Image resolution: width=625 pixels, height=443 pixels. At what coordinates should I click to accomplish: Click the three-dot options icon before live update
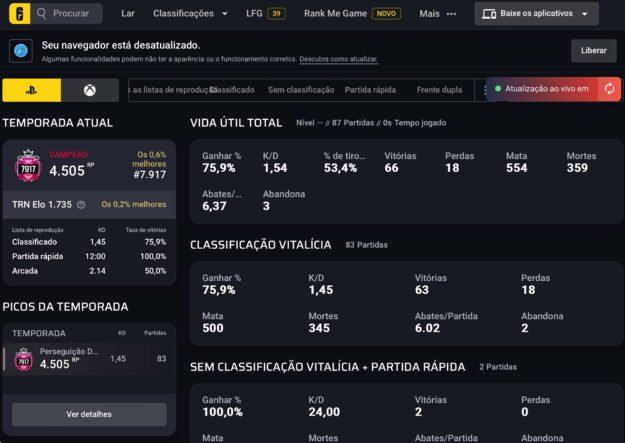[x=486, y=89]
